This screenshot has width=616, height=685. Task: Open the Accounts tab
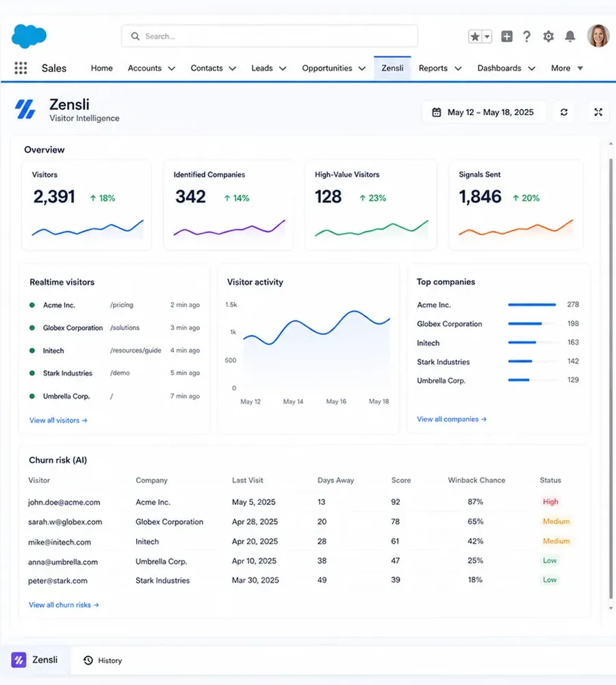click(x=144, y=68)
